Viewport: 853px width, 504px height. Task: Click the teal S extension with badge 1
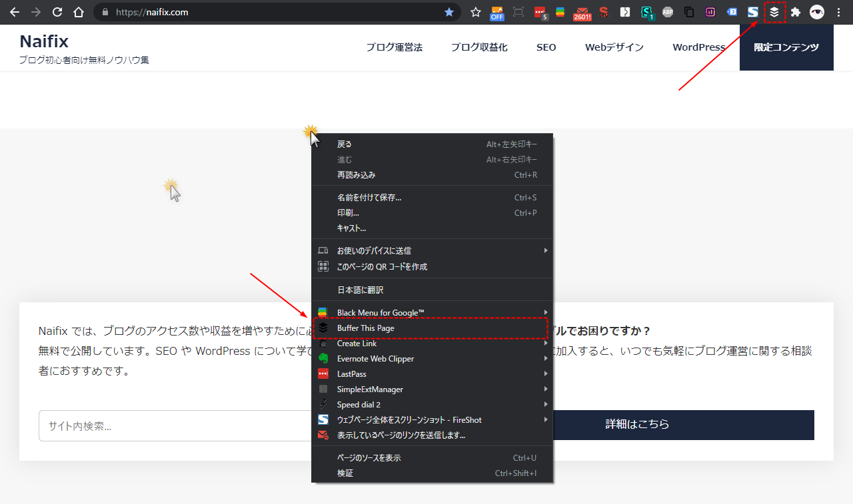pyautogui.click(x=646, y=12)
